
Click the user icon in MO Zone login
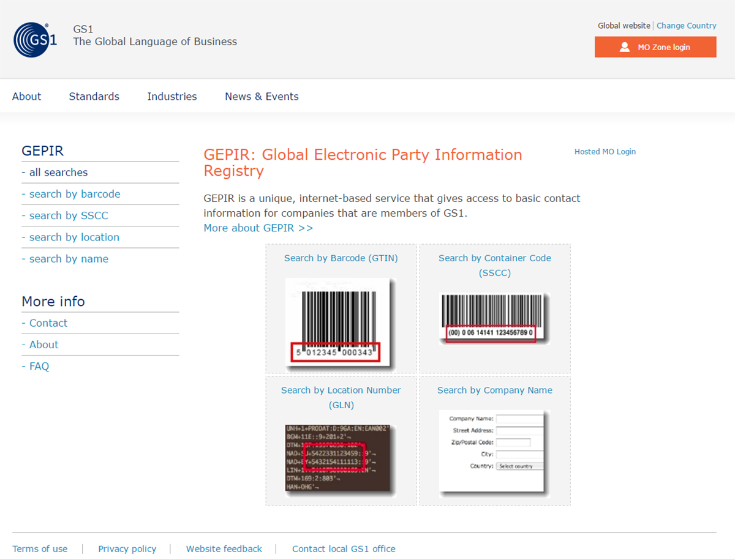625,47
